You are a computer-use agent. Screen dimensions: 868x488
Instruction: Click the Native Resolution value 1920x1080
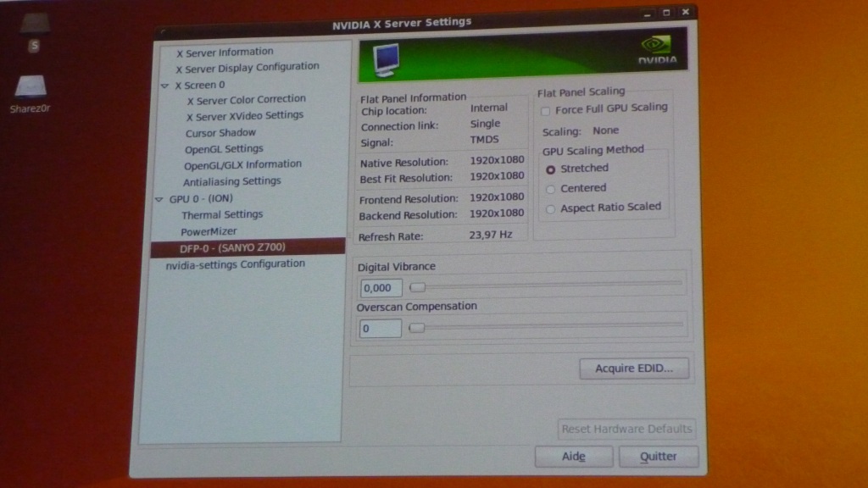497,160
